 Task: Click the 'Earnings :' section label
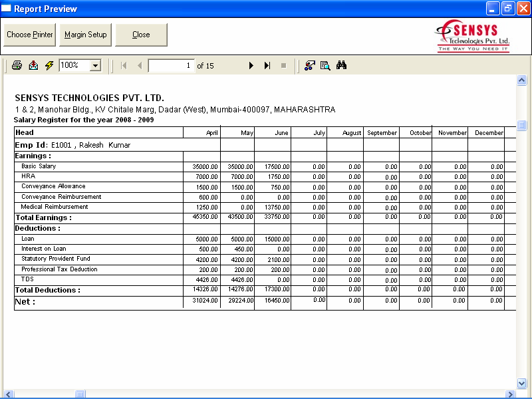[x=33, y=156]
